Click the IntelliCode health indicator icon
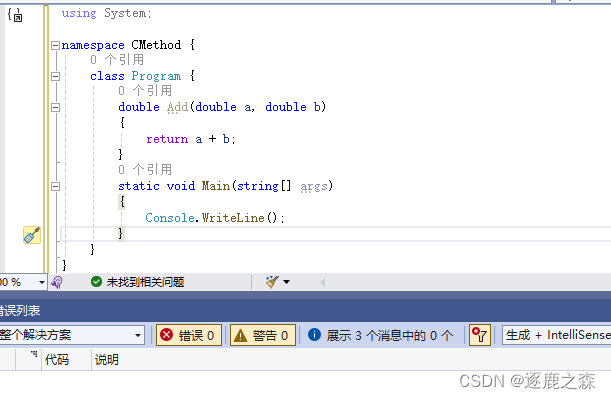Image resolution: width=611 pixels, height=399 pixels. [57, 282]
